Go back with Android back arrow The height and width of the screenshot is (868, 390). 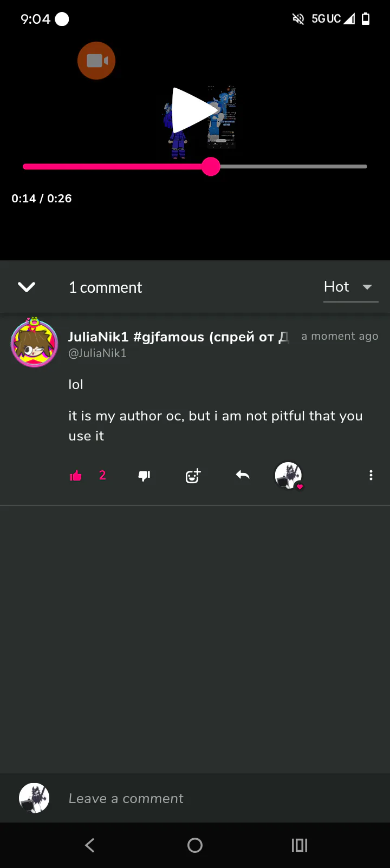(90, 845)
